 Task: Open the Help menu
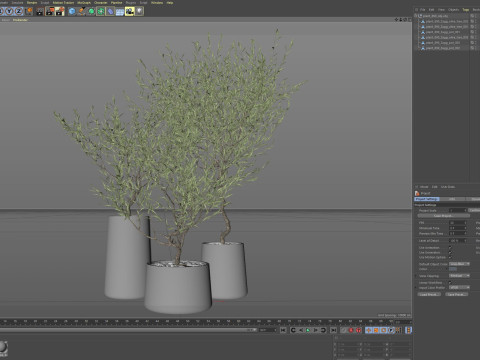pyautogui.click(x=170, y=2)
